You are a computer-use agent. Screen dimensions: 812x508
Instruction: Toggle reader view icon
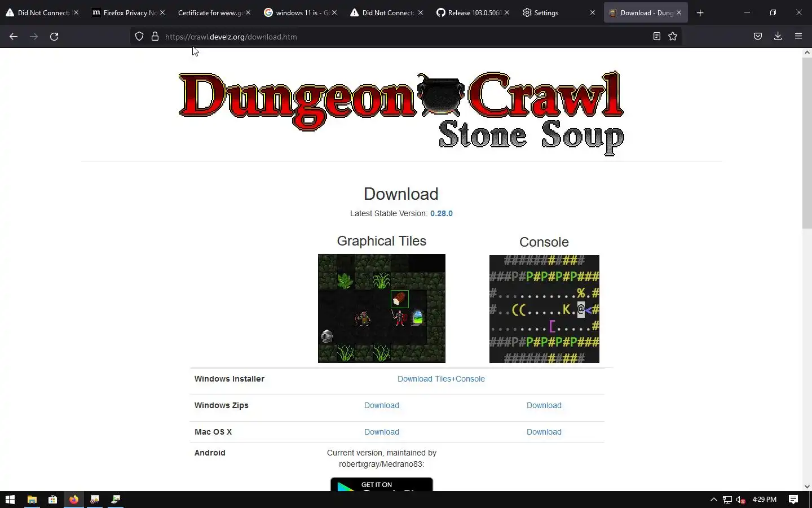657,37
